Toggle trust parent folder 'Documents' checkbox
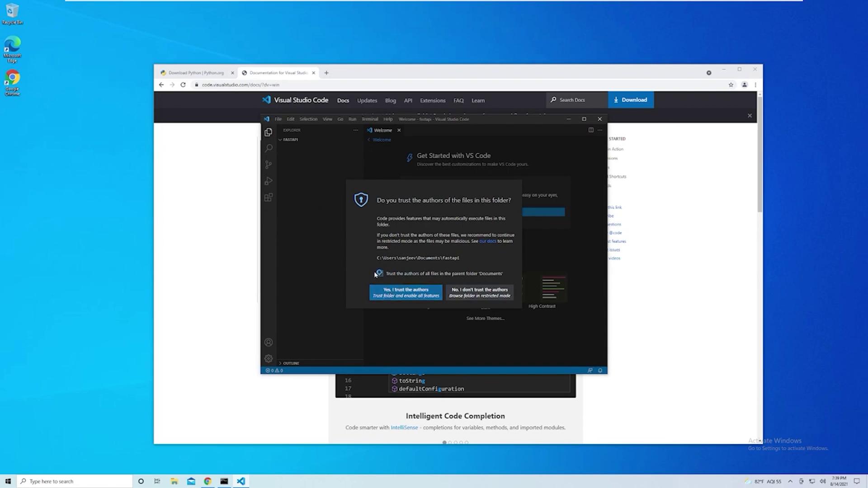This screenshot has height=488, width=868. [380, 273]
